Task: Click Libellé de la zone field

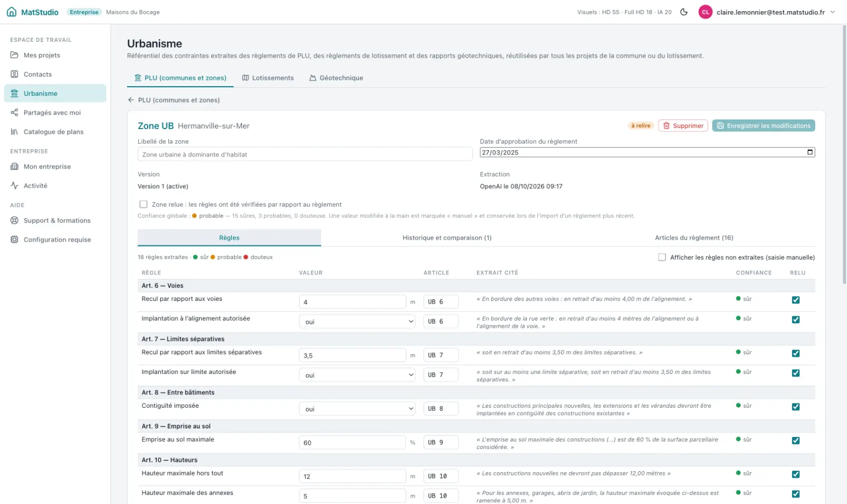Action: click(305, 154)
